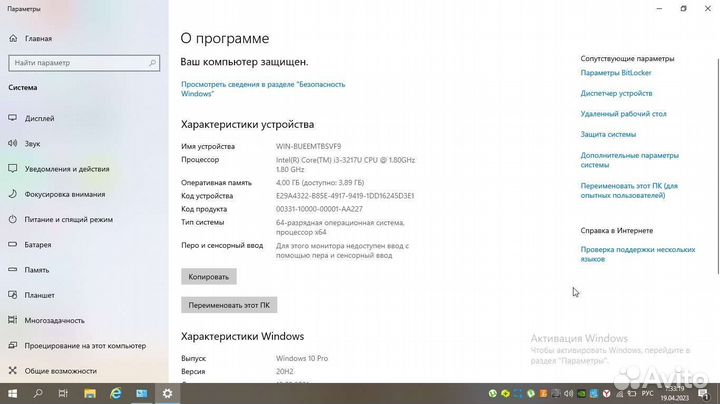Screen dimensions: 720x404
Task: Open Task View on taskbar
Action: [63, 393]
